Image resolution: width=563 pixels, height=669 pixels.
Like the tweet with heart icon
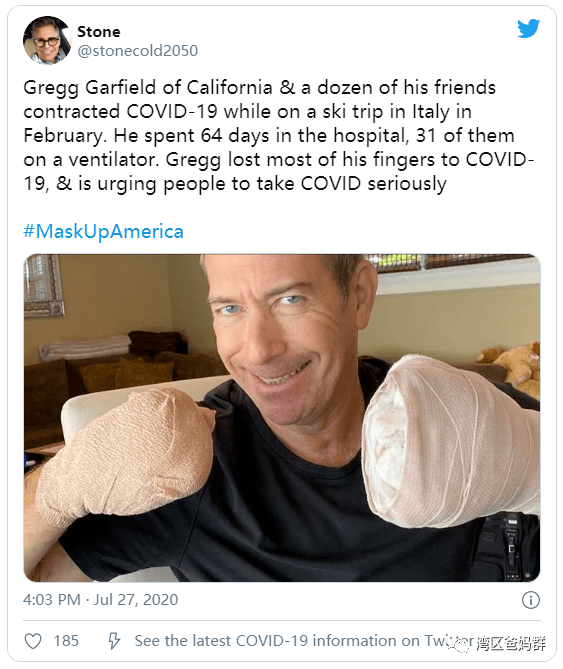click(33, 641)
